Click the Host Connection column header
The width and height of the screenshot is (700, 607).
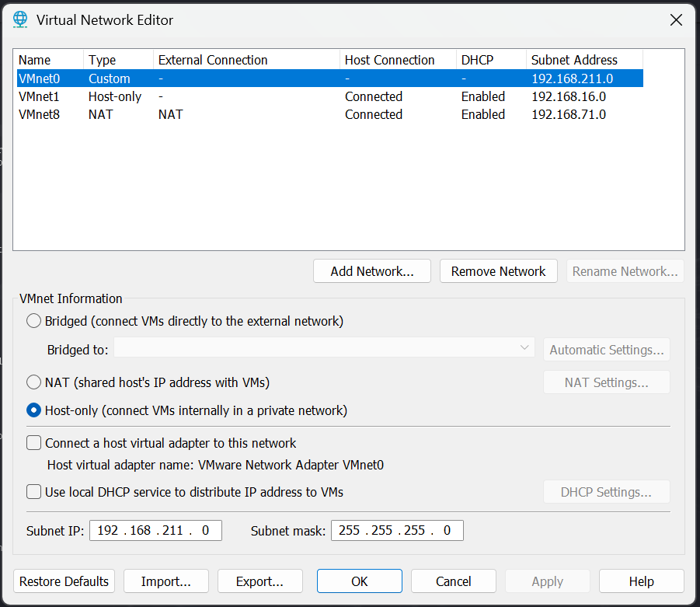(x=398, y=60)
